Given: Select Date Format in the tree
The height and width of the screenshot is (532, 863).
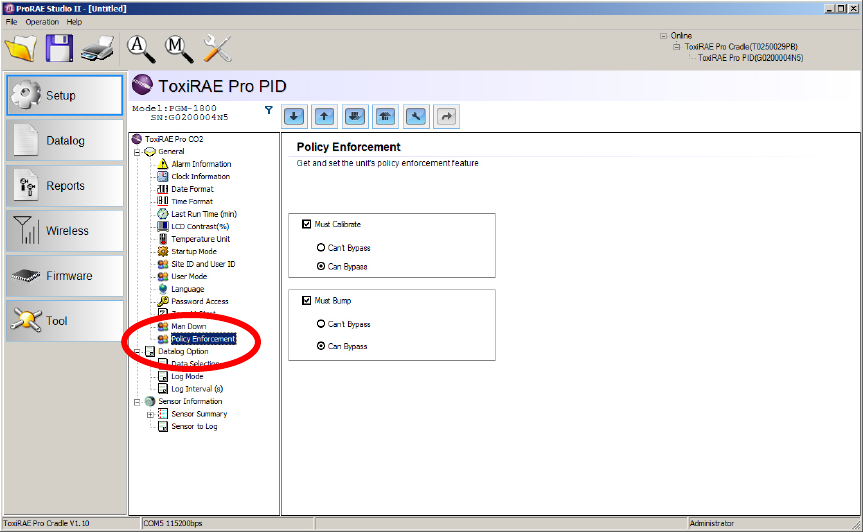Looking at the screenshot, I should coord(192,189).
